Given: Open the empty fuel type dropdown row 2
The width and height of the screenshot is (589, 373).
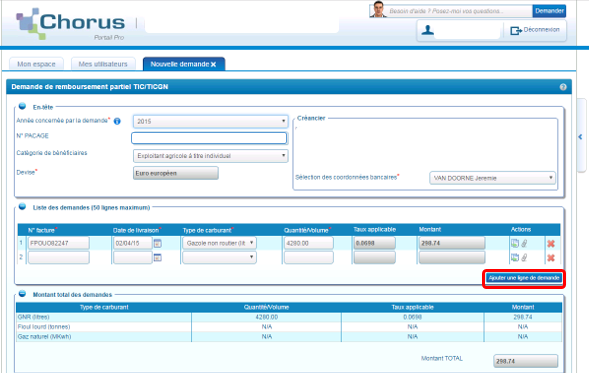Looking at the screenshot, I should [219, 257].
